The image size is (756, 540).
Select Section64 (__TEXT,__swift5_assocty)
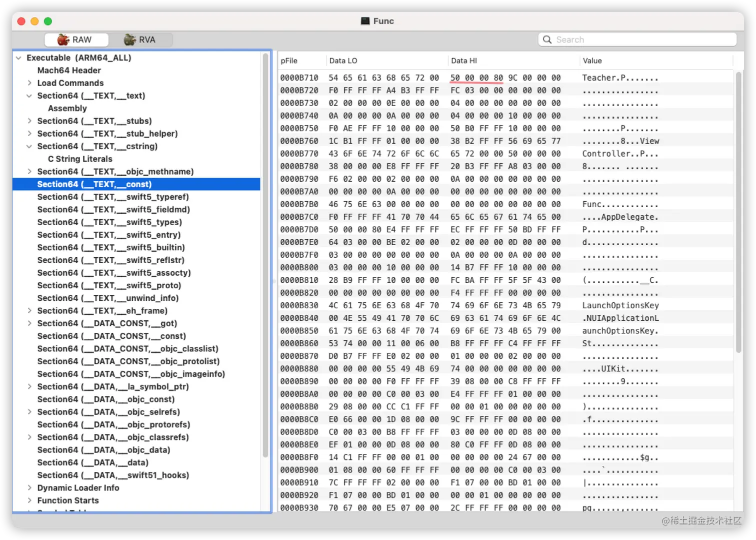click(114, 273)
